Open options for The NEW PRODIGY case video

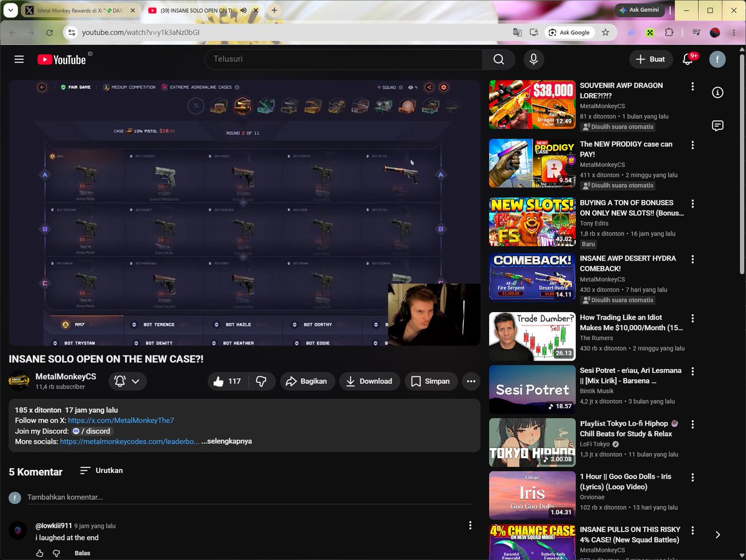[693, 145]
